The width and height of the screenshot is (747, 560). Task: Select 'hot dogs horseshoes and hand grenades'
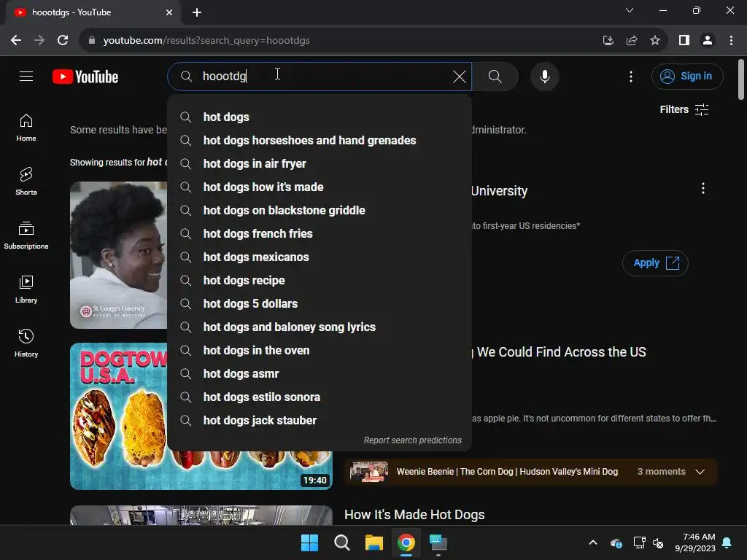[320, 141]
